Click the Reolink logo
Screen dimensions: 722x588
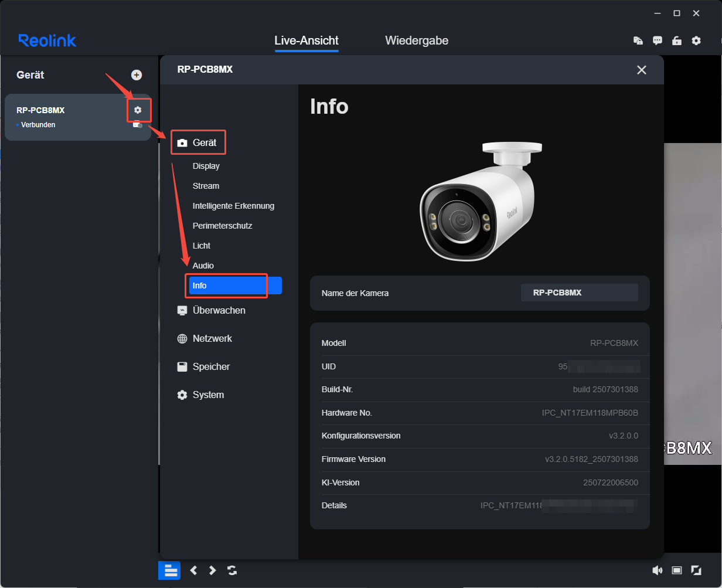(x=47, y=40)
